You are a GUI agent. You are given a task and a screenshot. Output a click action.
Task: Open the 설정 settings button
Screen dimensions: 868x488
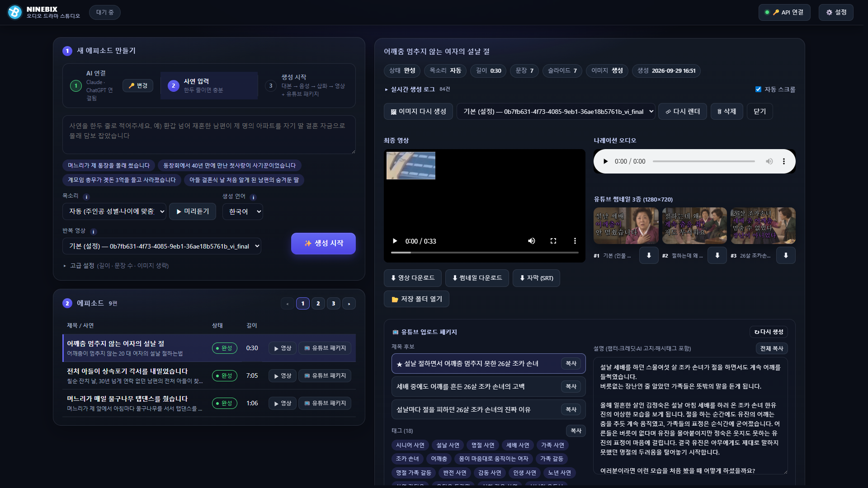tap(836, 12)
